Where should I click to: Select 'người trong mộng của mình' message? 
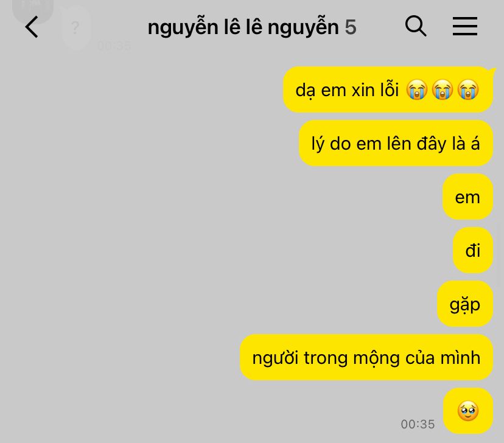[x=366, y=357]
